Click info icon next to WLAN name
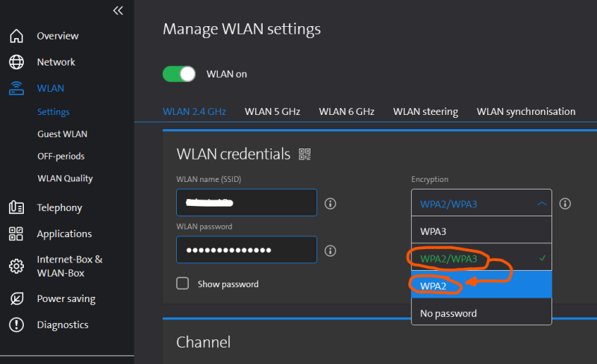 pos(331,203)
